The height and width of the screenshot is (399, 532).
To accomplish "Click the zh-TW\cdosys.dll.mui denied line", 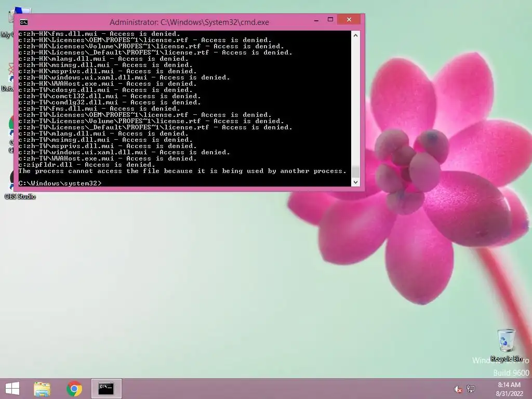I will [105, 90].
